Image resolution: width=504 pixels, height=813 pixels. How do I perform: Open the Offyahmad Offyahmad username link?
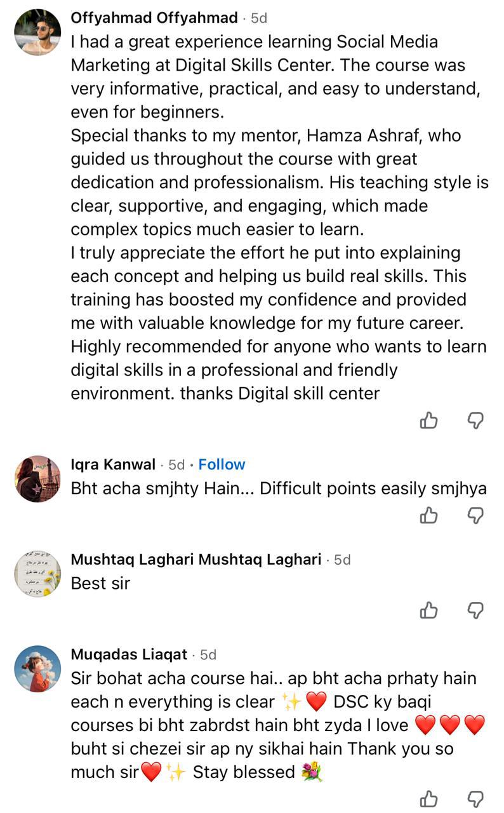[154, 18]
